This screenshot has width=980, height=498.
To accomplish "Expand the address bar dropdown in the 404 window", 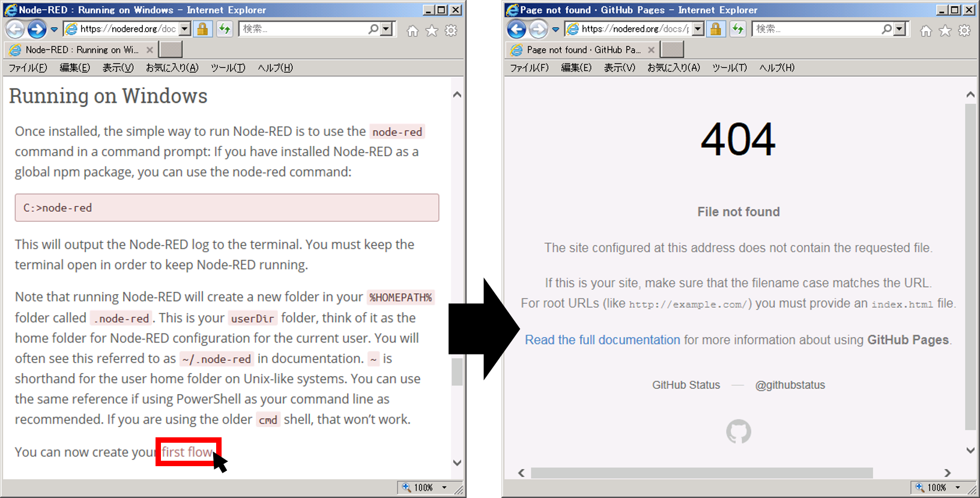I will tap(698, 29).
